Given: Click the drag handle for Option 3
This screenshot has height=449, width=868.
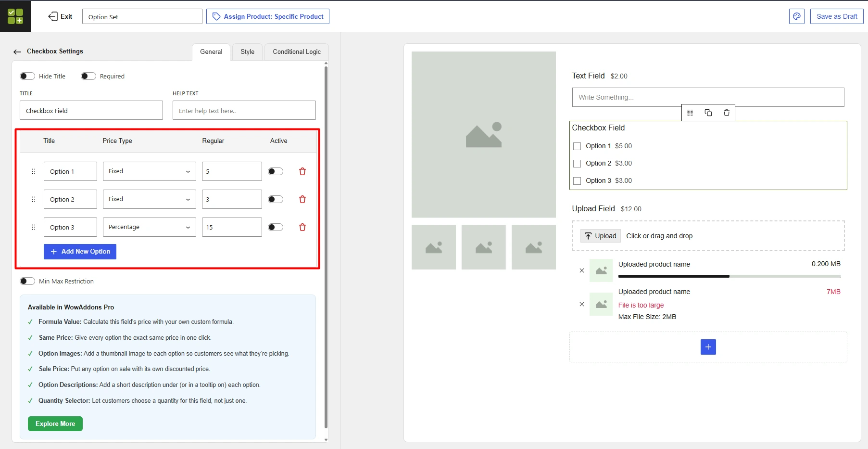Looking at the screenshot, I should tap(34, 227).
